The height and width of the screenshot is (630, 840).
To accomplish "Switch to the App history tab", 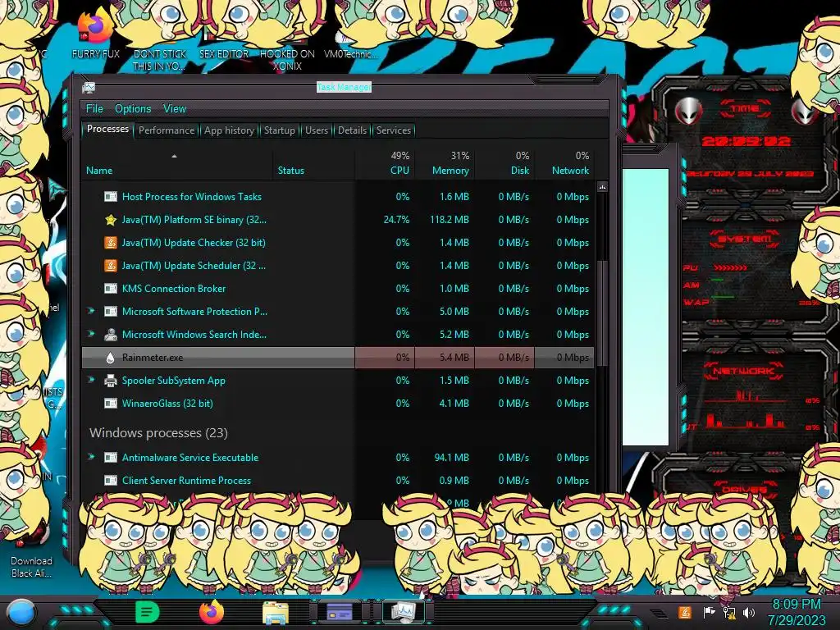I will 229,130.
